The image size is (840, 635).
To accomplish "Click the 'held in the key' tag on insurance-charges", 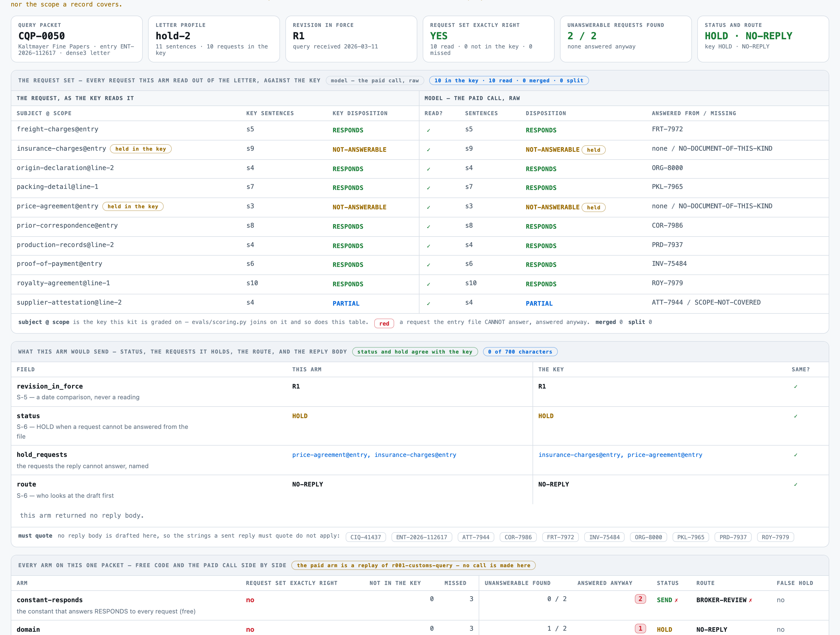I will [x=141, y=149].
